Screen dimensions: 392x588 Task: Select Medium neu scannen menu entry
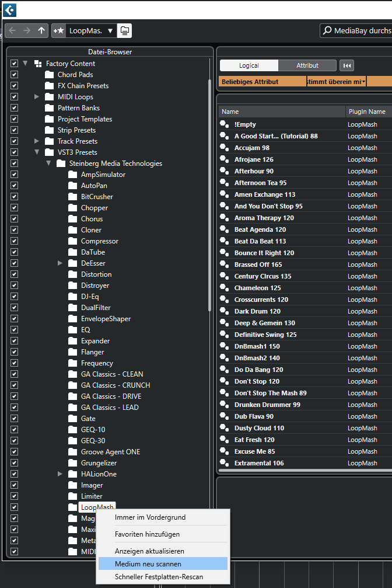[163, 563]
